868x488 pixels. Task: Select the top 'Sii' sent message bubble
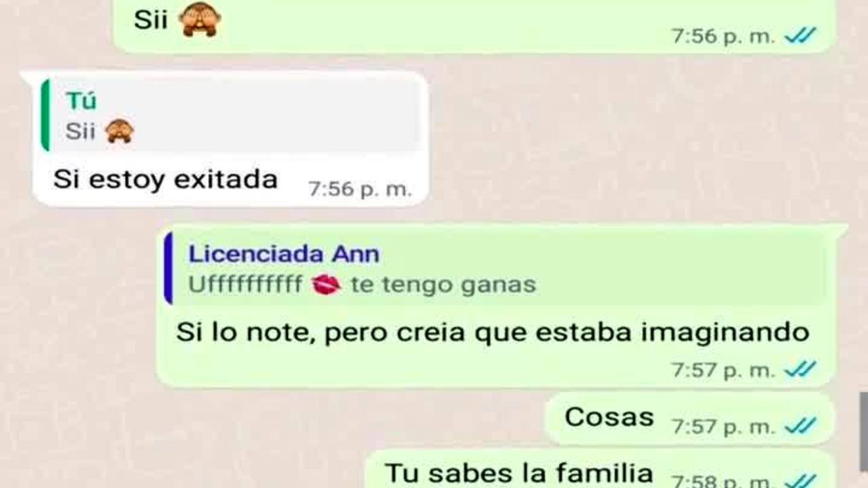[x=474, y=26]
